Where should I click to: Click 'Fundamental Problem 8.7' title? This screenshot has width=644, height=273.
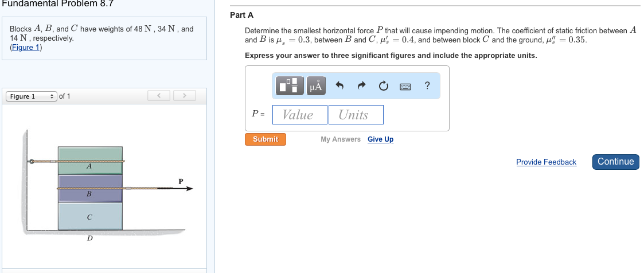pyautogui.click(x=57, y=3)
